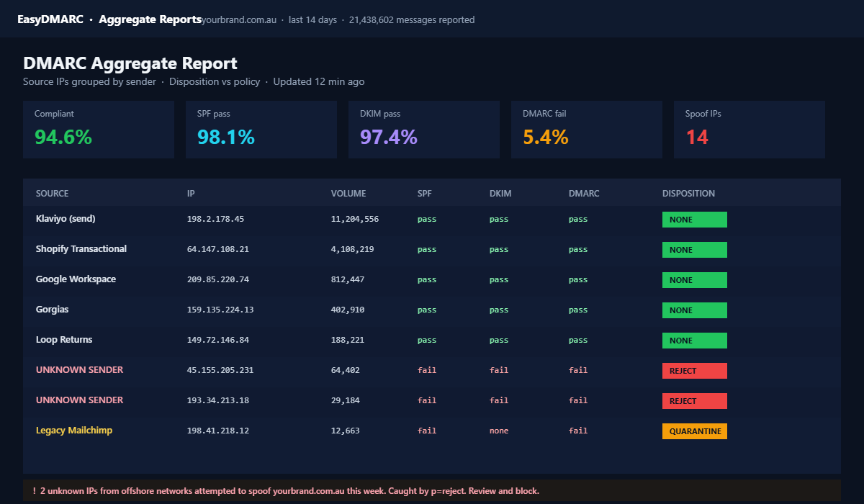The width and height of the screenshot is (864, 504).
Task: Click the NONE badge for Shopify Transactional
Action: 695,250
